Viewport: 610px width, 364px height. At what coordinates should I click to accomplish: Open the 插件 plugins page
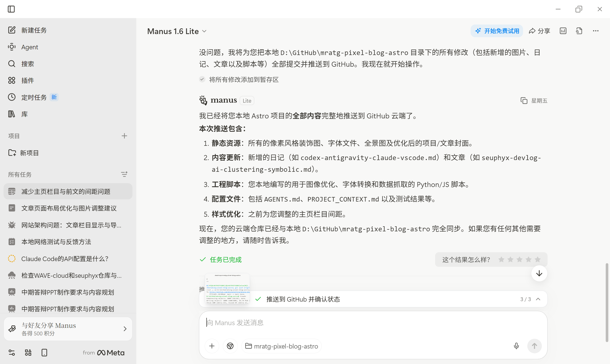[x=68, y=81]
